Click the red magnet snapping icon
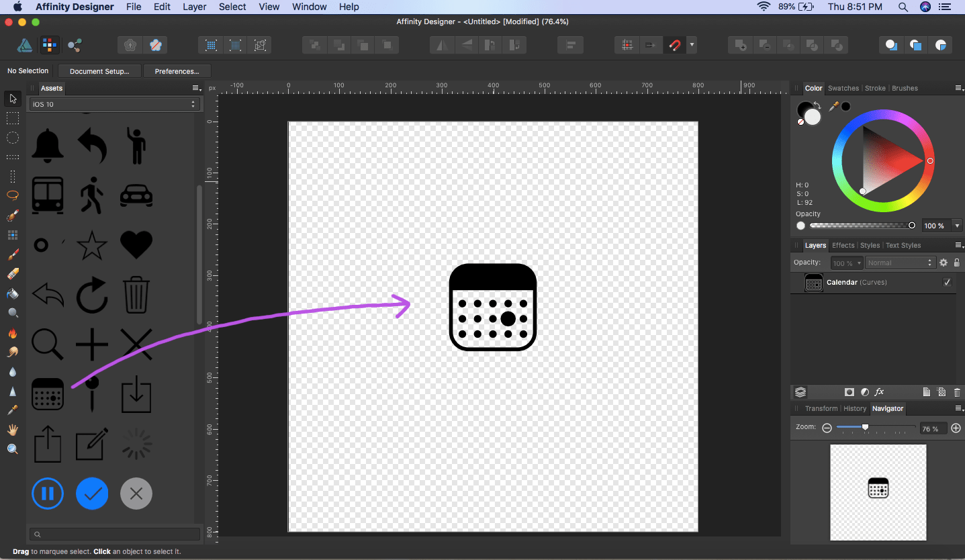This screenshot has height=560, width=965. 673,46
